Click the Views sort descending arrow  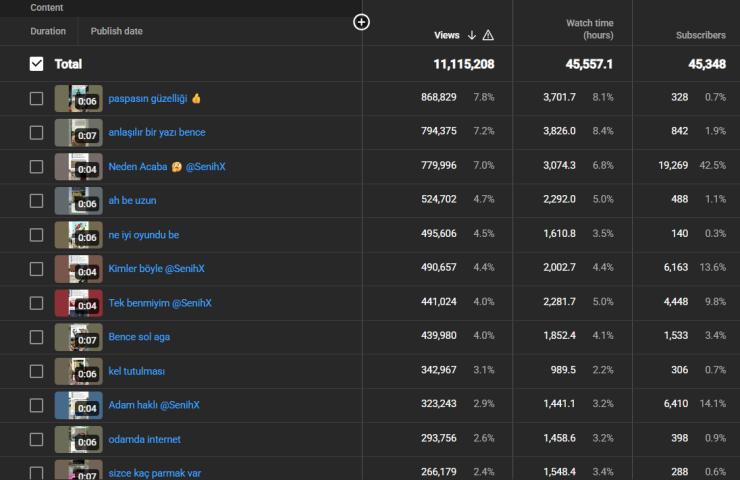(x=472, y=35)
